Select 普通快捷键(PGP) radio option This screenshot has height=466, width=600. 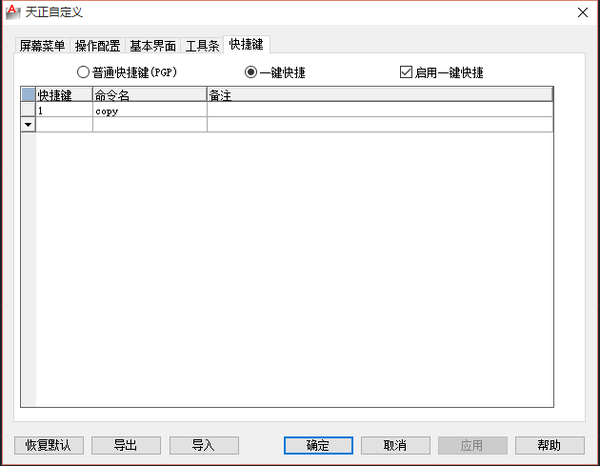[x=84, y=73]
